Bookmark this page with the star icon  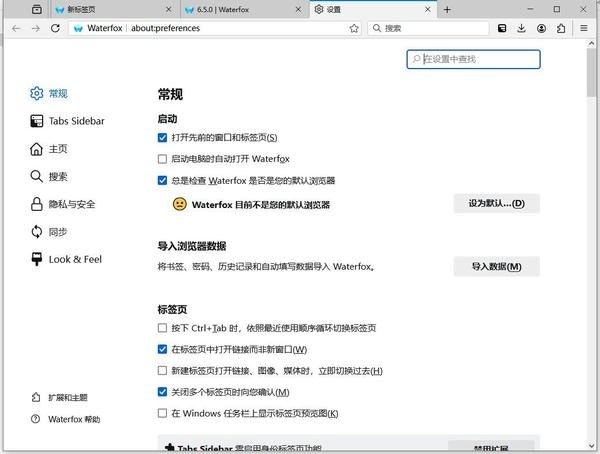point(354,28)
